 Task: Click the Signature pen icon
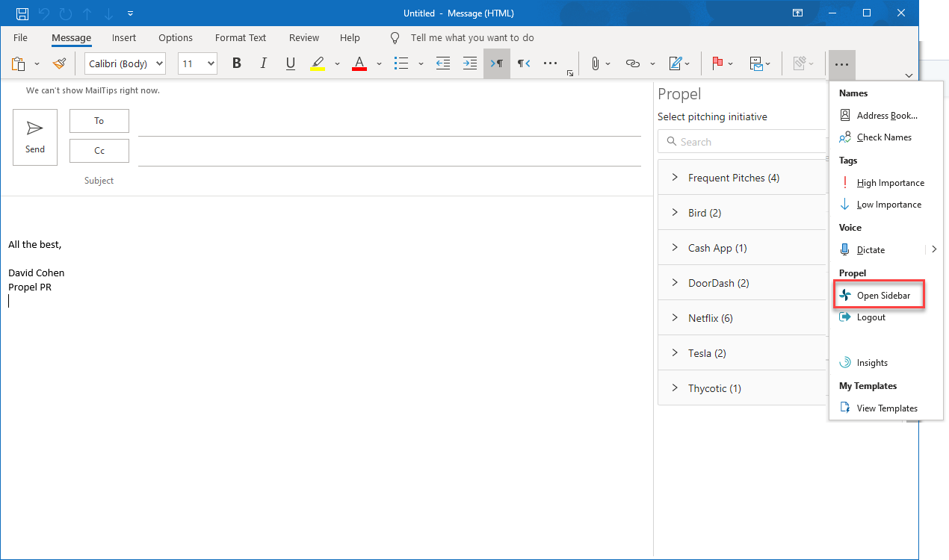point(676,64)
